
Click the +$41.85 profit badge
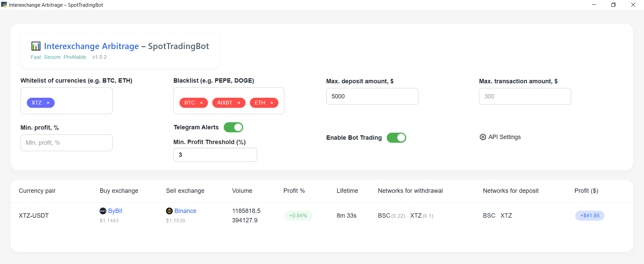pyautogui.click(x=590, y=216)
